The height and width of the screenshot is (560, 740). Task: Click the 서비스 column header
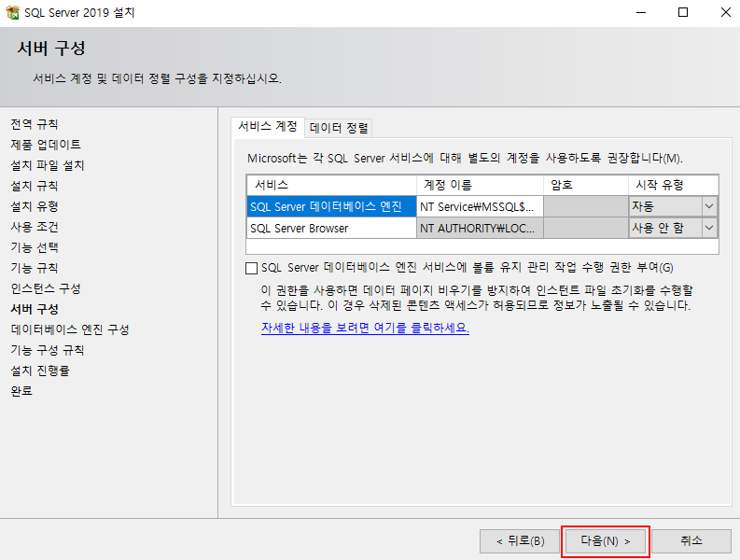point(331,185)
